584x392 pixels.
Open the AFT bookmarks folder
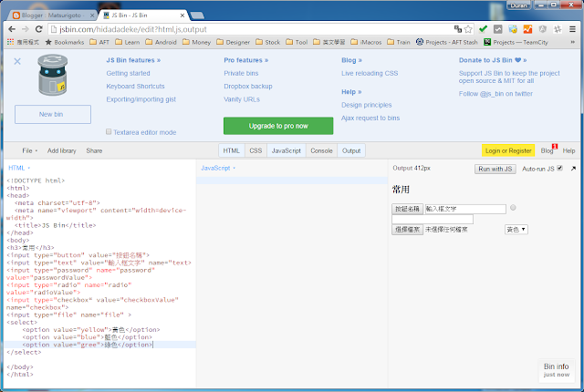[x=99, y=42]
